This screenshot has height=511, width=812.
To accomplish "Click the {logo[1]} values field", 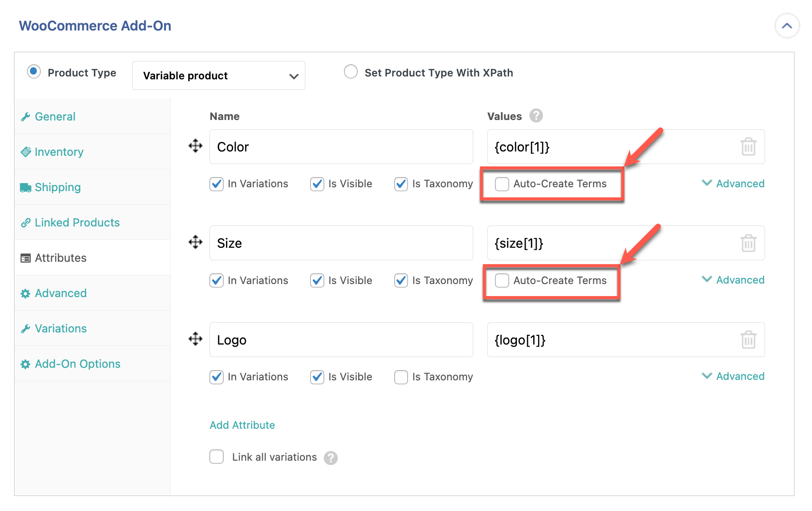I will [626, 340].
